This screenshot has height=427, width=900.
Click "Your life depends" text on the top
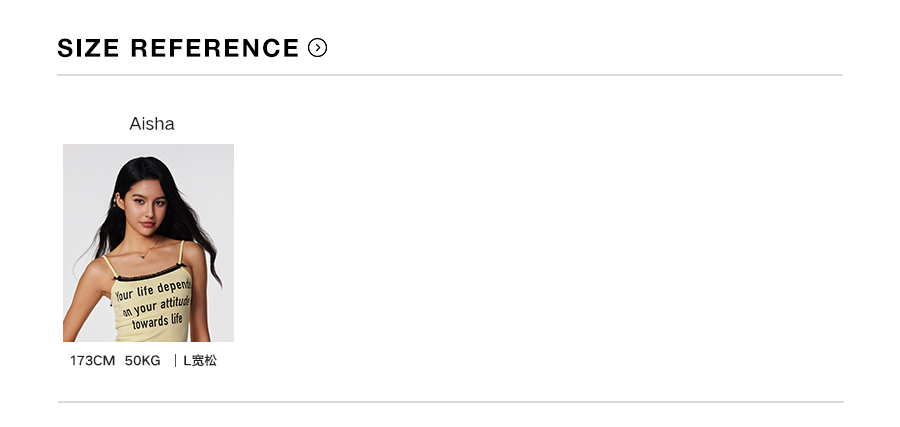(x=152, y=291)
